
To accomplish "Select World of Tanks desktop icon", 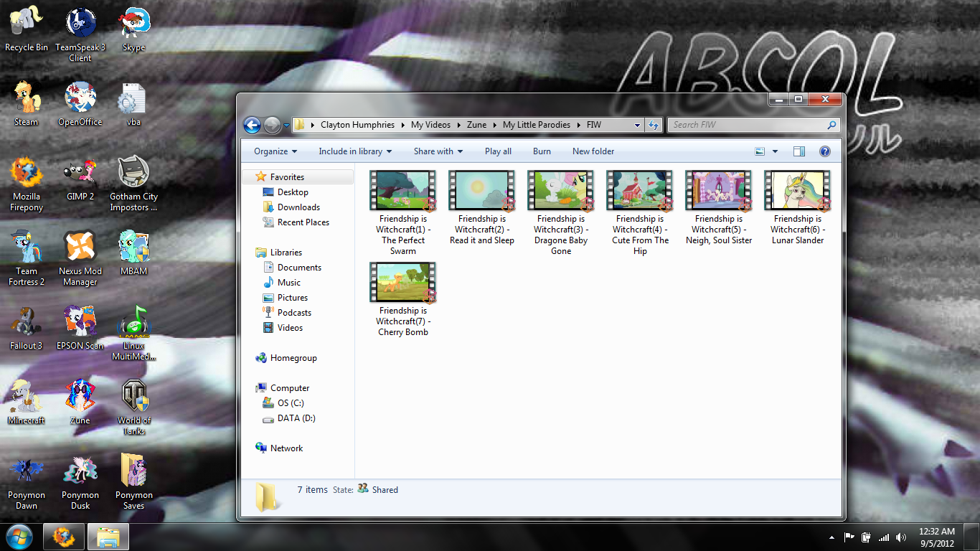I will coord(134,408).
